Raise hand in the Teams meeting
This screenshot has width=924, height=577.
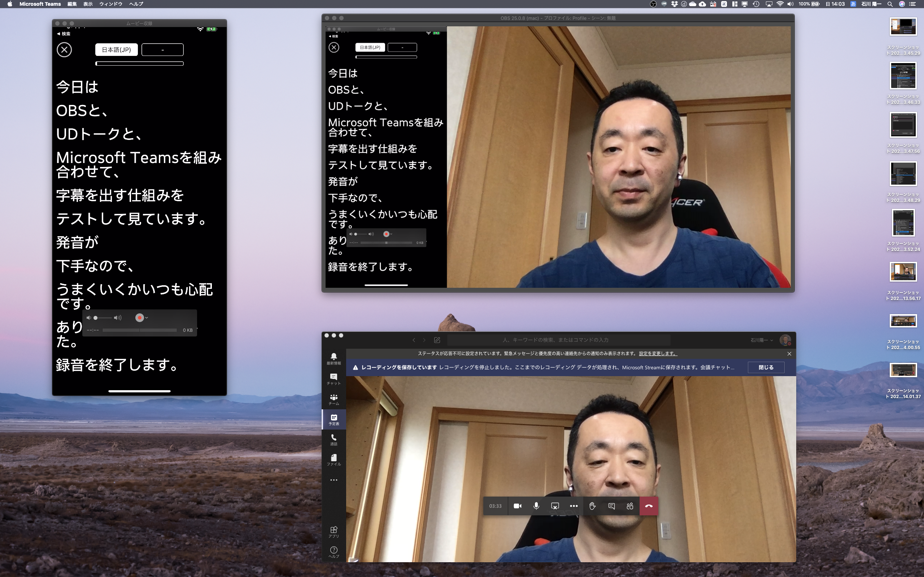point(593,506)
